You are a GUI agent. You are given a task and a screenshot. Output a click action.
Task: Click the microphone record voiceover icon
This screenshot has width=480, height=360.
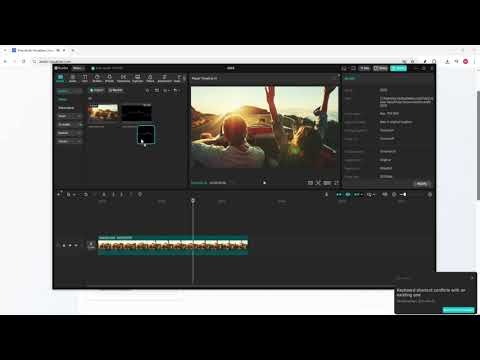pos(326,194)
